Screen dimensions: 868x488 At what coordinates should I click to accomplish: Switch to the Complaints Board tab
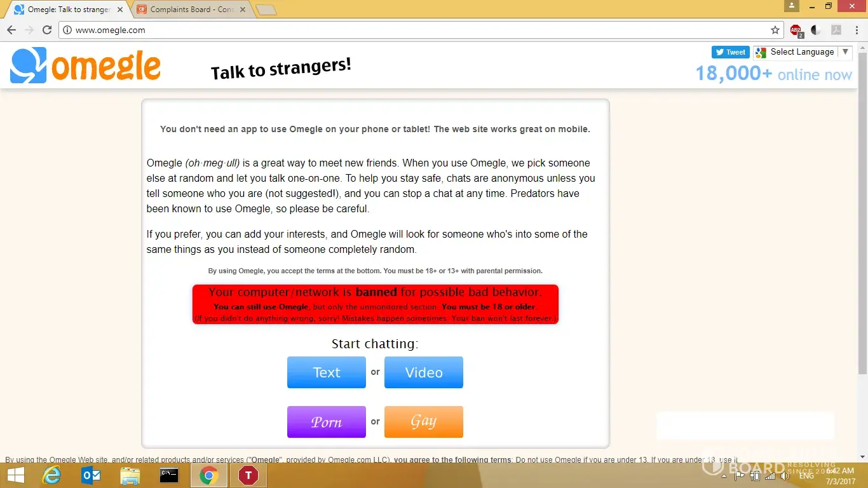191,10
